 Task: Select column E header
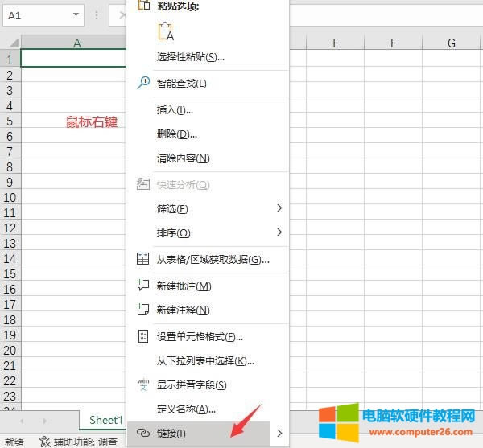[334, 43]
